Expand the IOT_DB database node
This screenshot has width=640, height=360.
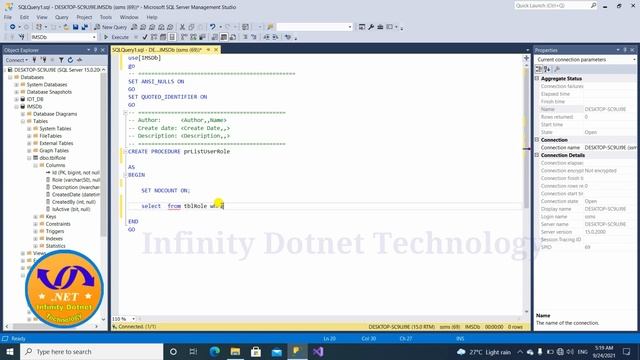click(17, 99)
